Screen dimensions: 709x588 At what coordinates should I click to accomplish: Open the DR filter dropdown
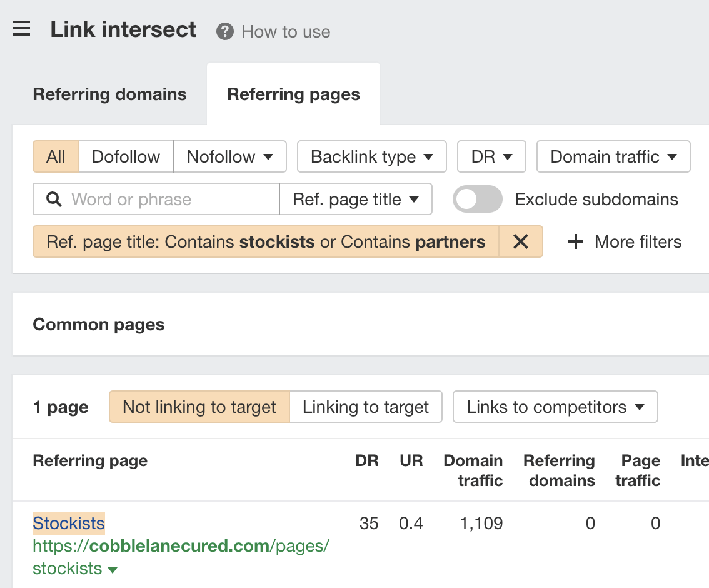click(x=491, y=156)
